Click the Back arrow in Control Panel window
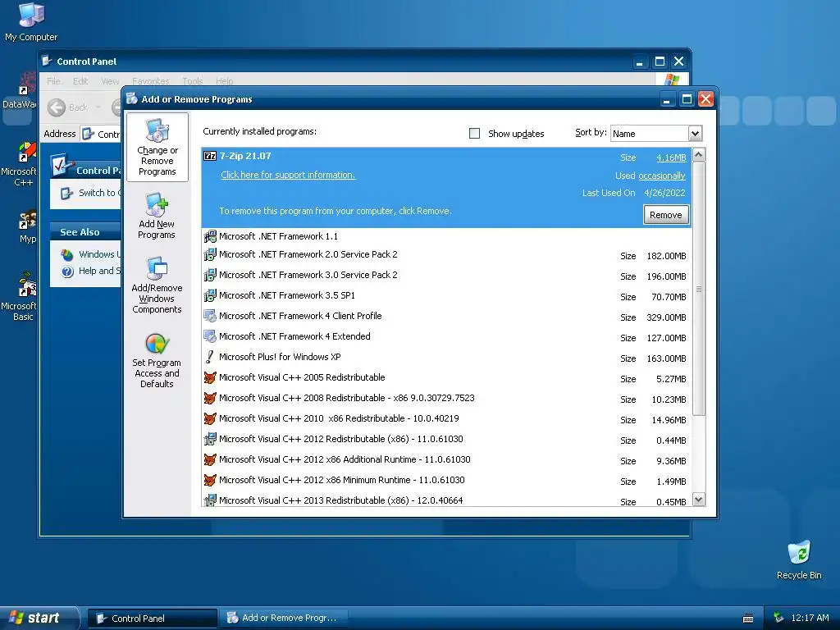The image size is (840, 630). point(57,107)
